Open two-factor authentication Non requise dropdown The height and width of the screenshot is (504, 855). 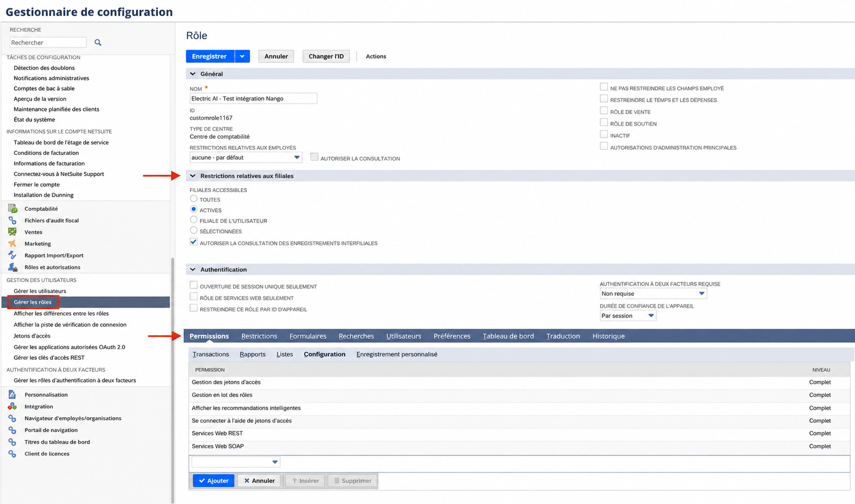tap(653, 294)
